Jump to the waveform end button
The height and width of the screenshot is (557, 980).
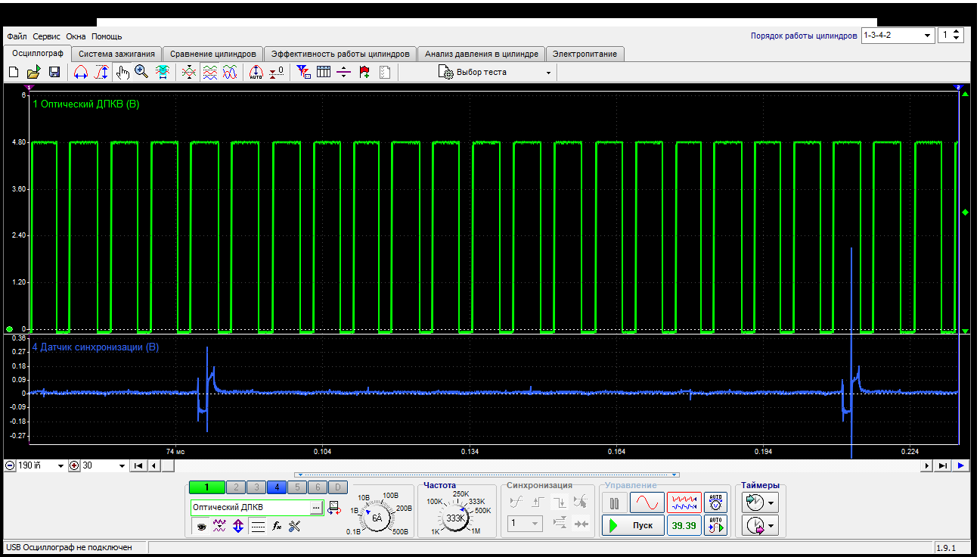pos(943,466)
